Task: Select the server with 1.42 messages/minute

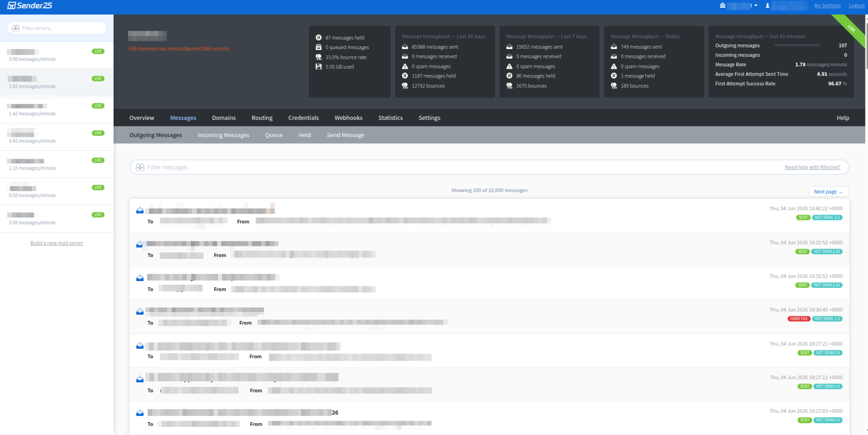Action: tap(57, 110)
